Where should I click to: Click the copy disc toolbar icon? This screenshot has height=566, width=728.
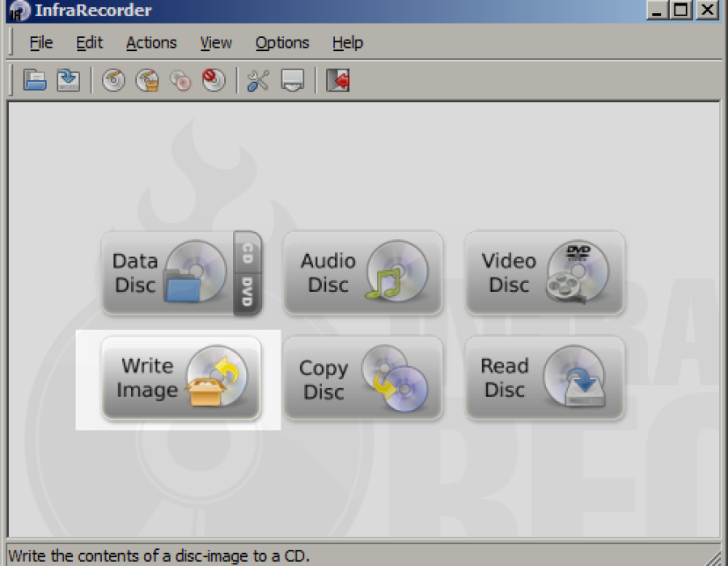coord(180,80)
